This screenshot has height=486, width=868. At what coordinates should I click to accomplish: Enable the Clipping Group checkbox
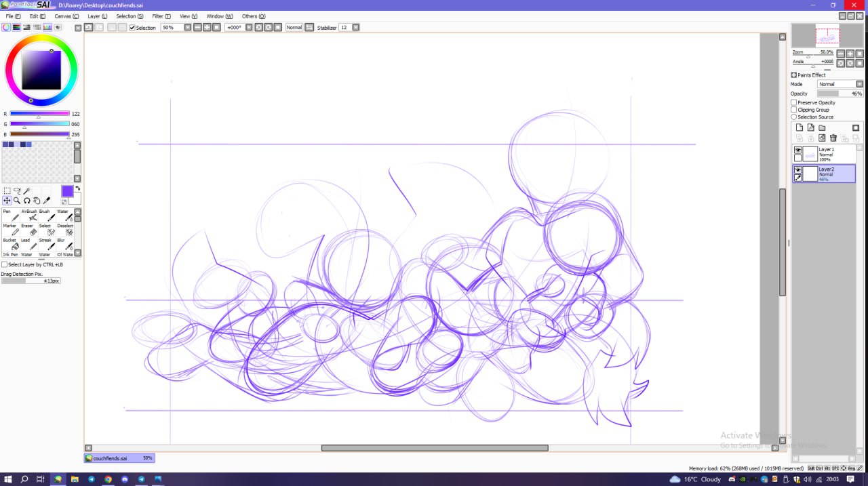coord(794,110)
